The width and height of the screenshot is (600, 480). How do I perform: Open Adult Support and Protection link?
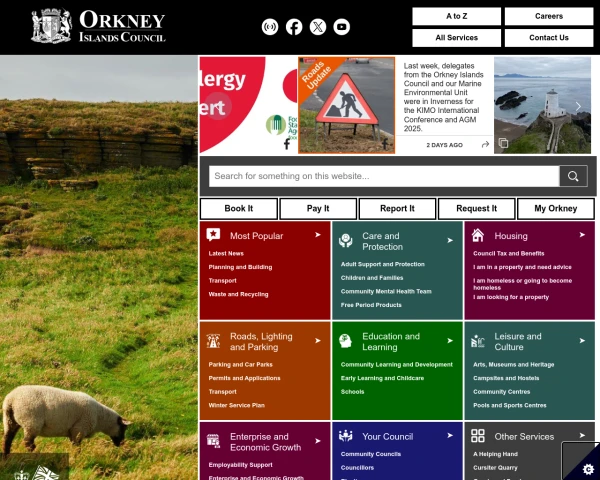[383, 264]
